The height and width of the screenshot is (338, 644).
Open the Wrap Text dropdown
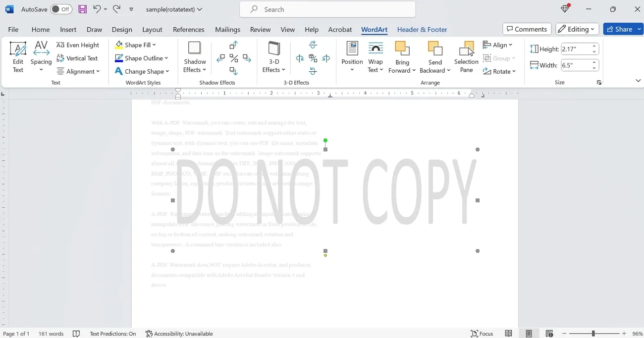point(376,57)
